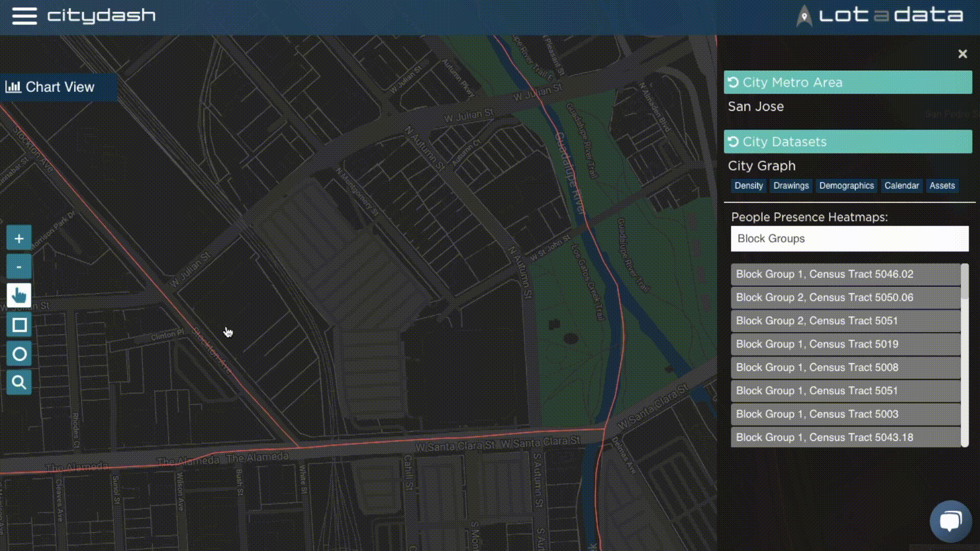Viewport: 980px width, 551px height.
Task: Open the chat support bubble
Action: (x=950, y=521)
